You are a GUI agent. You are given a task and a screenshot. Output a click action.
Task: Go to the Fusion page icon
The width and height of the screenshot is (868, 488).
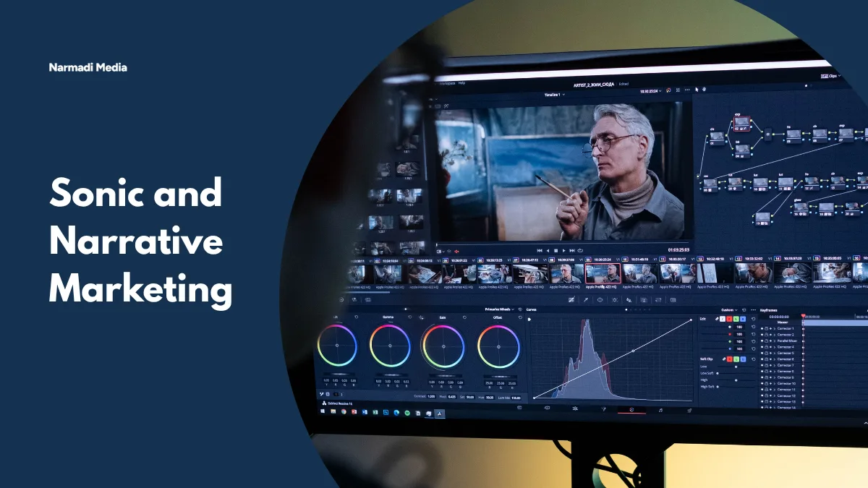point(603,409)
